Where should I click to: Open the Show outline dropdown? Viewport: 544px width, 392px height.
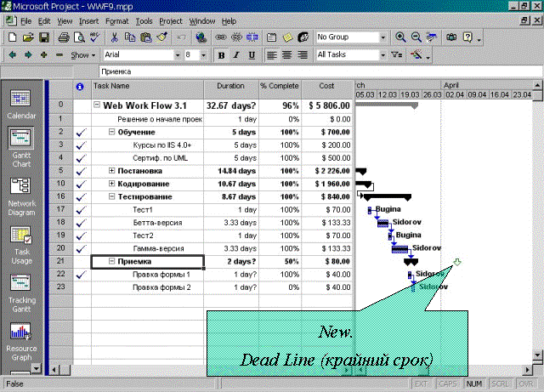[83, 55]
